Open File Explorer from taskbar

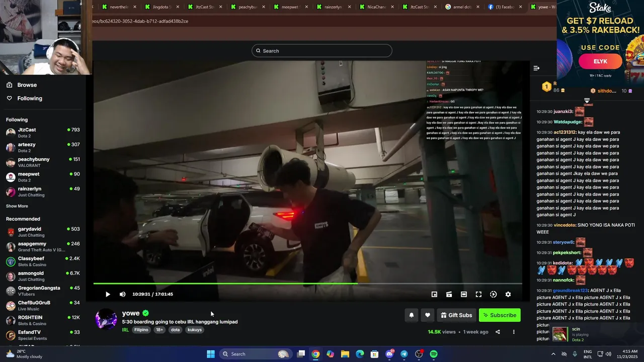[x=345, y=354]
